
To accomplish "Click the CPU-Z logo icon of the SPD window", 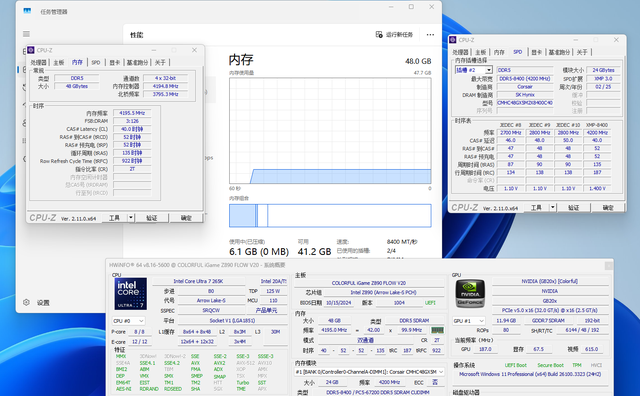I will [x=453, y=40].
